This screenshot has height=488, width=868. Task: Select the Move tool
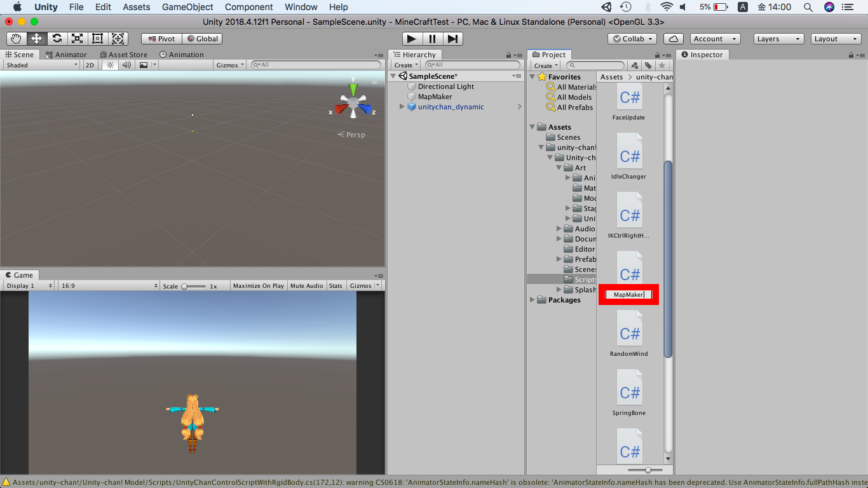pos(36,39)
